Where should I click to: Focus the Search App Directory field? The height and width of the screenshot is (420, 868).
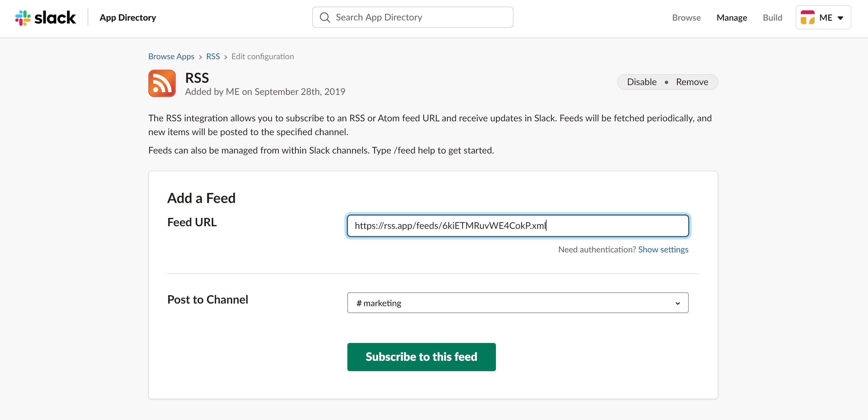click(412, 17)
